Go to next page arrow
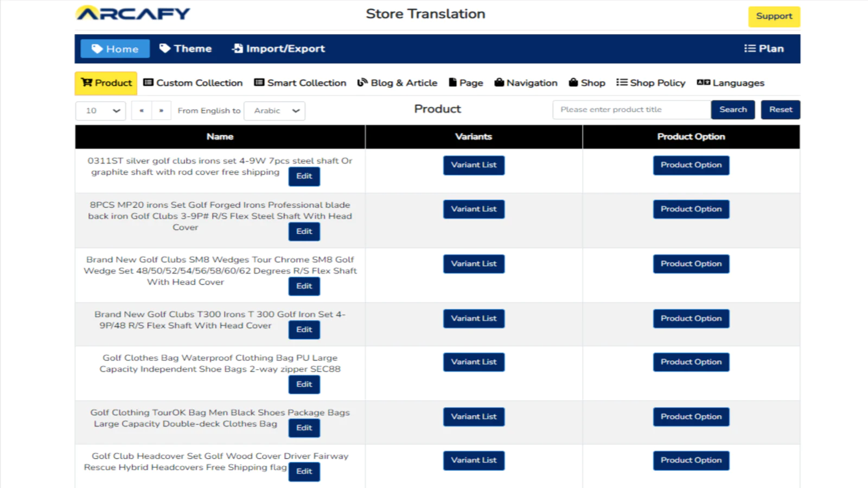This screenshot has width=868, height=488. click(x=161, y=111)
